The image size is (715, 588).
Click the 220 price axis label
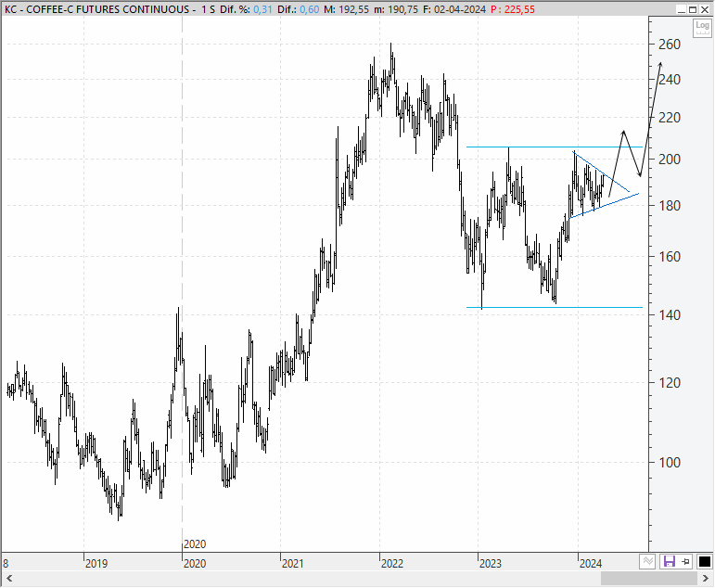point(670,118)
